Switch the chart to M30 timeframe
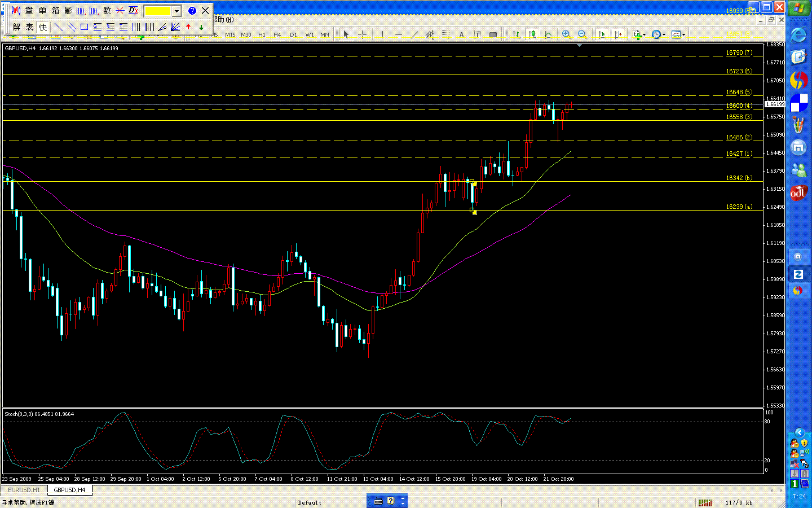The height and width of the screenshot is (508, 812). coord(246,35)
